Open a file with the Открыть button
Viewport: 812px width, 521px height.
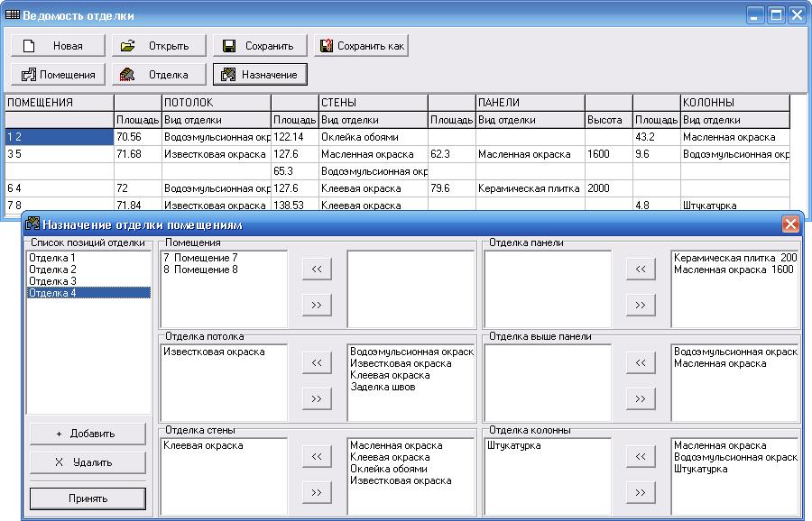coord(159,46)
